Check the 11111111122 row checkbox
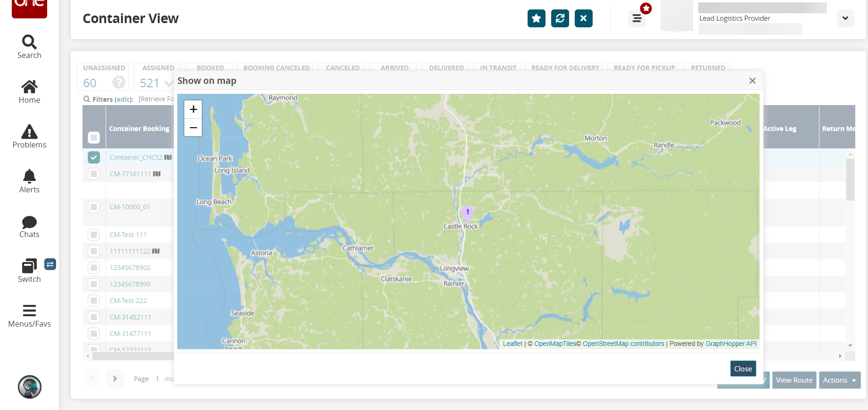This screenshot has height=410, width=868. [94, 251]
